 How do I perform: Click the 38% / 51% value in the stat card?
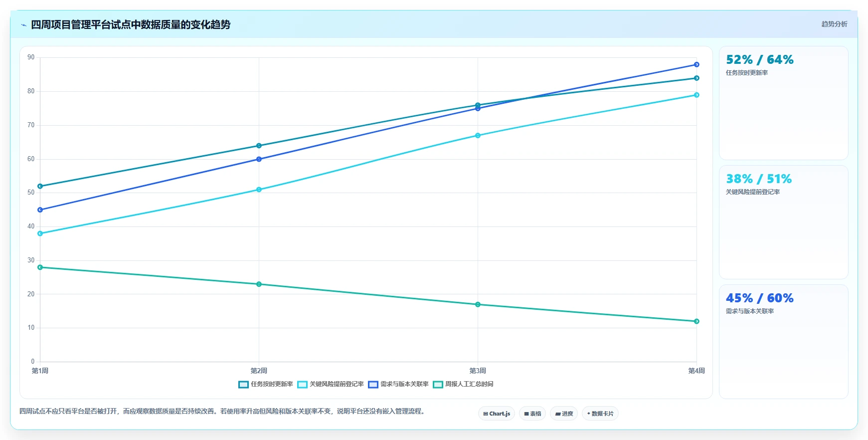pos(759,179)
